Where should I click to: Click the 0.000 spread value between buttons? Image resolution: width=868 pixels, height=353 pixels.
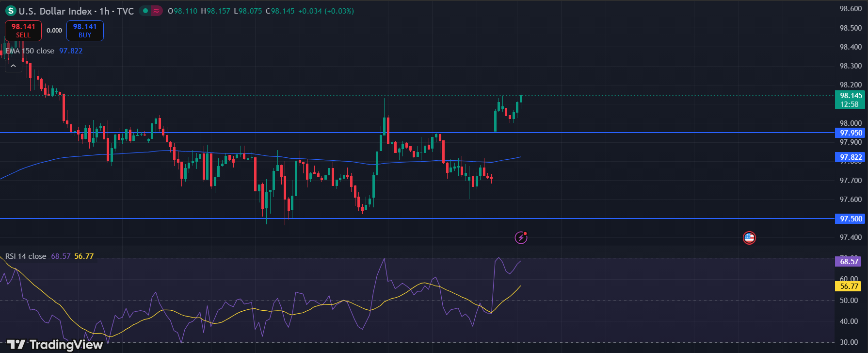click(54, 31)
